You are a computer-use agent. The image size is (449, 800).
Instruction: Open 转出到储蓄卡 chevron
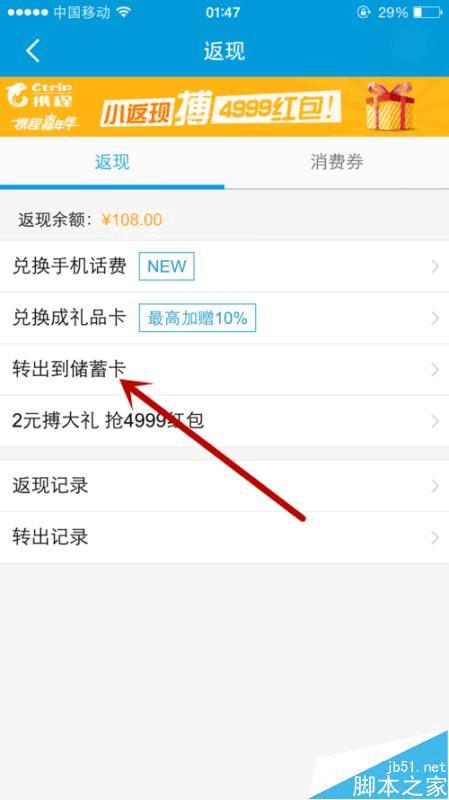pyautogui.click(x=435, y=370)
